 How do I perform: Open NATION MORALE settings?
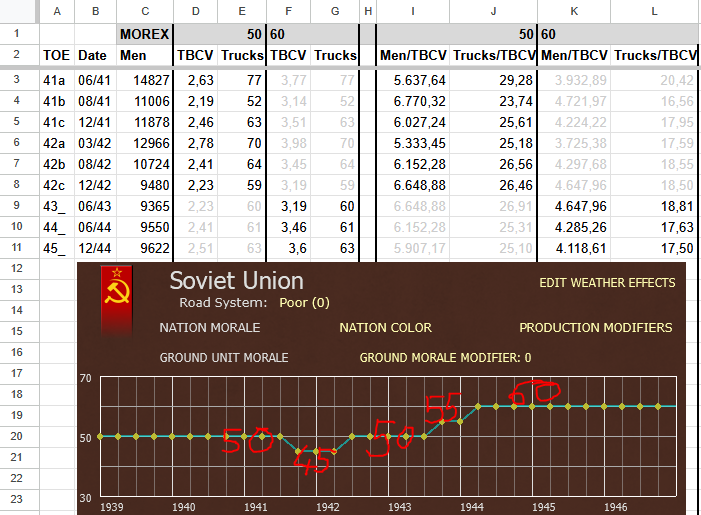(x=210, y=328)
